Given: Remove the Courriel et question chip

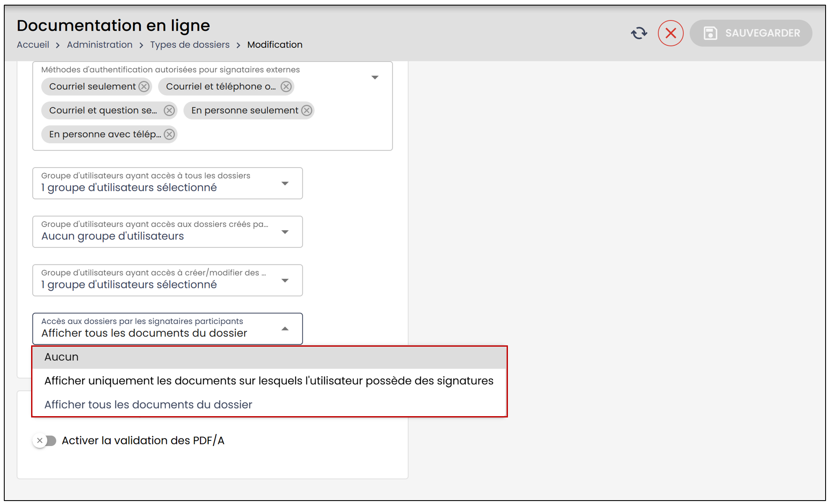Looking at the screenshot, I should pos(169,110).
